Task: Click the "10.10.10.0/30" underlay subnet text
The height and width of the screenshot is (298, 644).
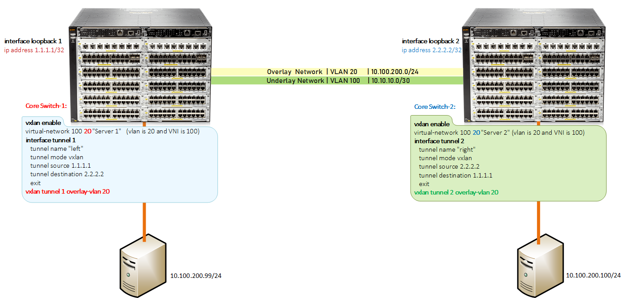Action: point(392,81)
